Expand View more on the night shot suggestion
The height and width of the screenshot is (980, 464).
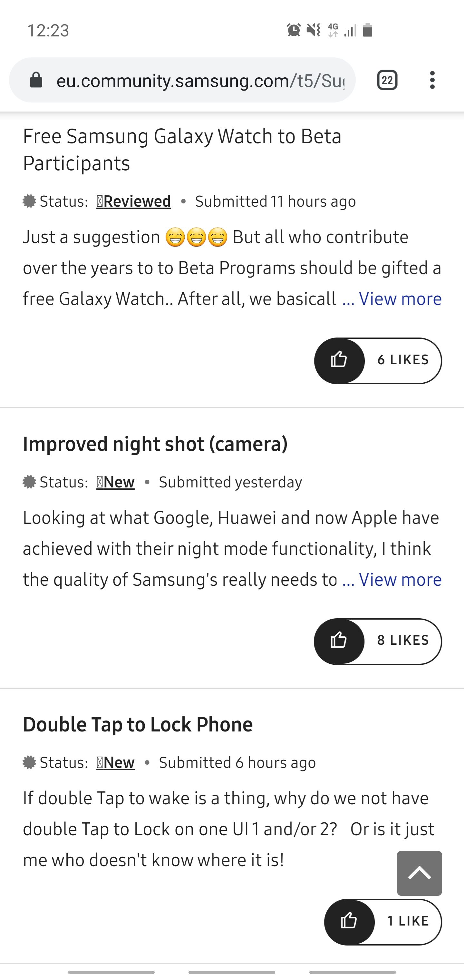tap(400, 580)
